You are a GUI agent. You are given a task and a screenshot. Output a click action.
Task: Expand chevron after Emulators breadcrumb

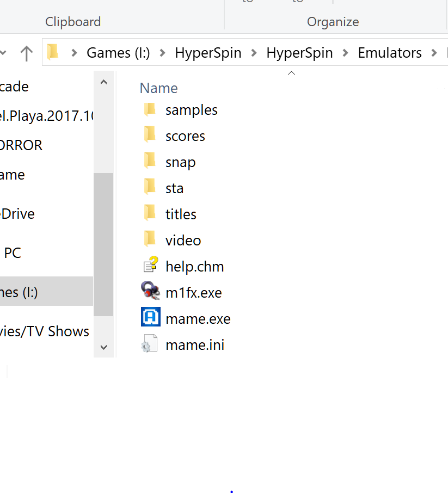tap(434, 53)
